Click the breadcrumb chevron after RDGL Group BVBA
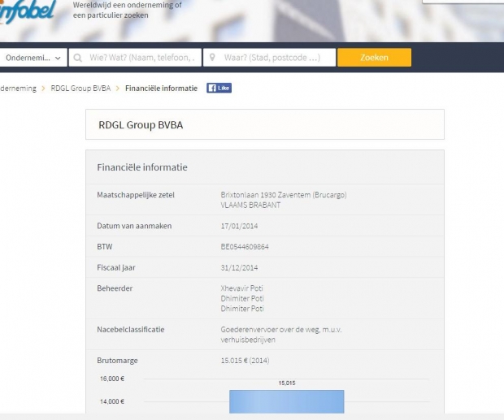 click(118, 88)
